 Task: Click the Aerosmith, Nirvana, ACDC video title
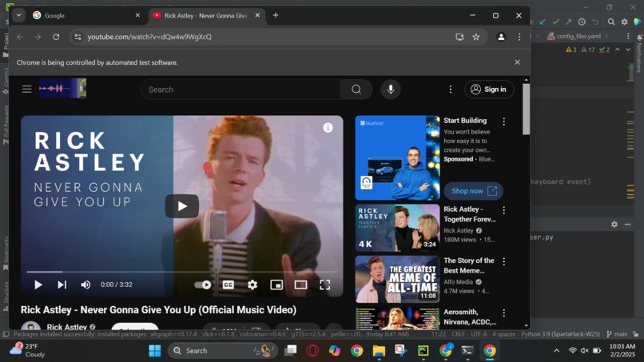(x=470, y=316)
